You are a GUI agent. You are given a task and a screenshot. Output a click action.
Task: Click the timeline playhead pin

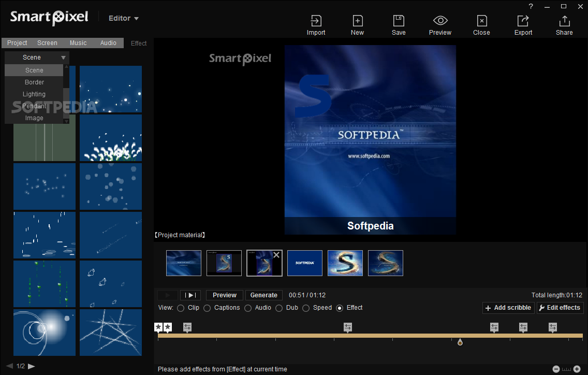coord(460,342)
